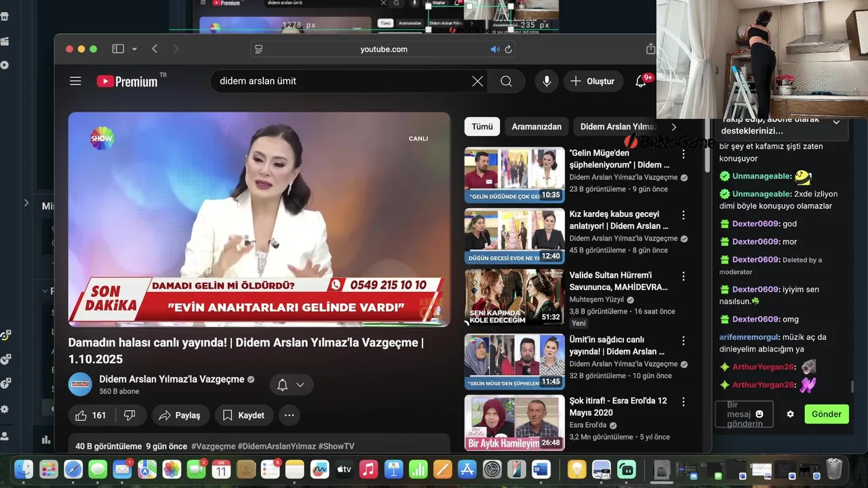Click the suggested videos scrollbar
Viewport: 868px width, 488px height.
pyautogui.click(x=706, y=146)
